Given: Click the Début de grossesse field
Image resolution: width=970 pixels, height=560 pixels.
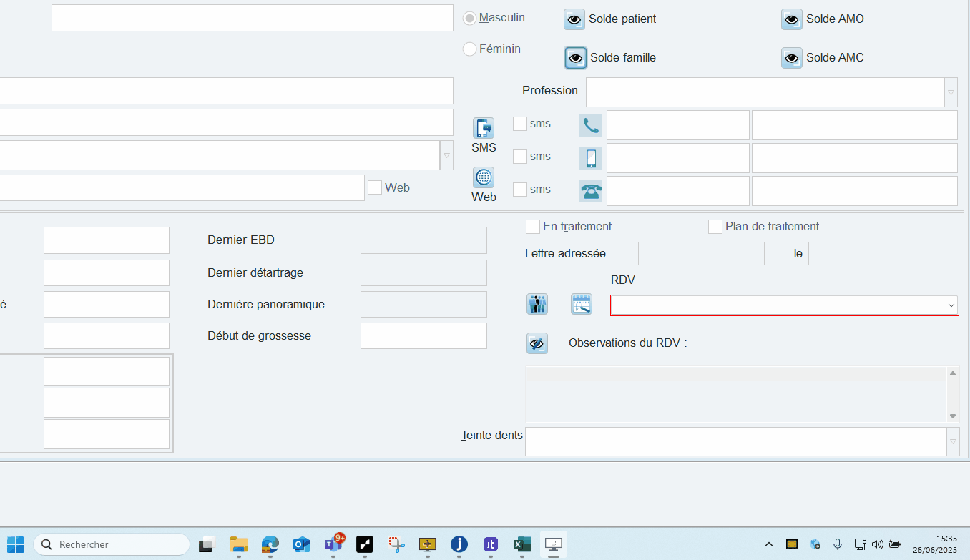Looking at the screenshot, I should click(x=423, y=336).
